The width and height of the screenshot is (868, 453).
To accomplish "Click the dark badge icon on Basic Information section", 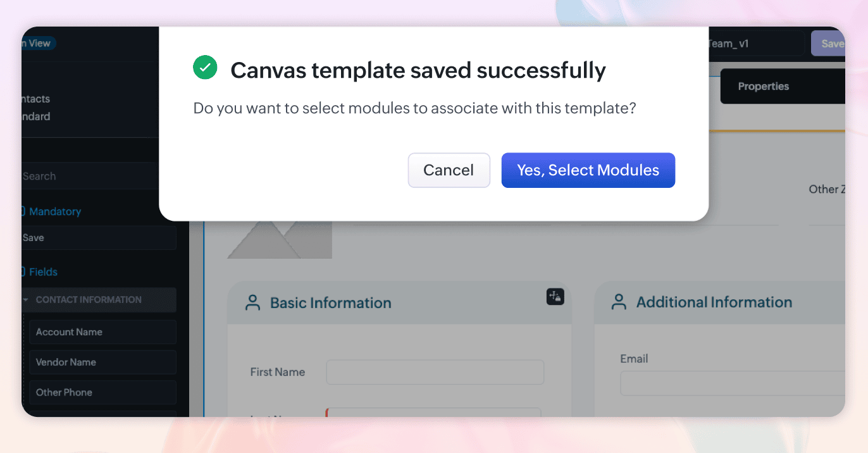I will (555, 296).
